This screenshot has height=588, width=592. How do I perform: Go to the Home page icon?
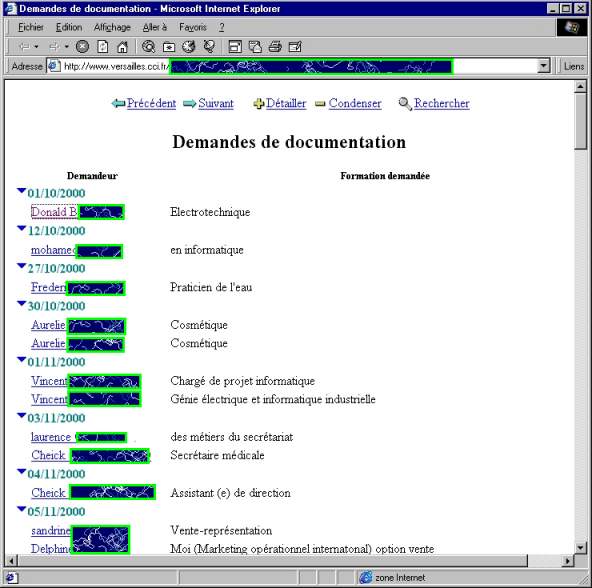[x=122, y=47]
